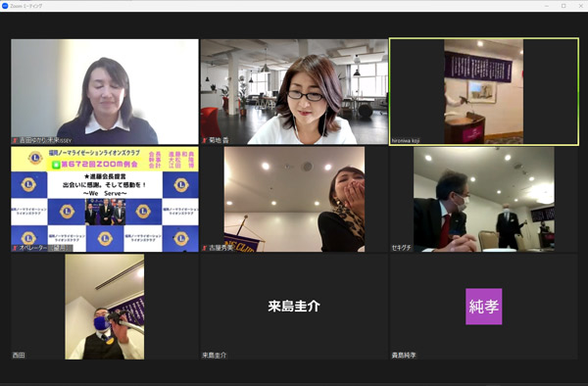
Task: Select the Lions Club ZOOM例会 slide tile
Action: 105,199
